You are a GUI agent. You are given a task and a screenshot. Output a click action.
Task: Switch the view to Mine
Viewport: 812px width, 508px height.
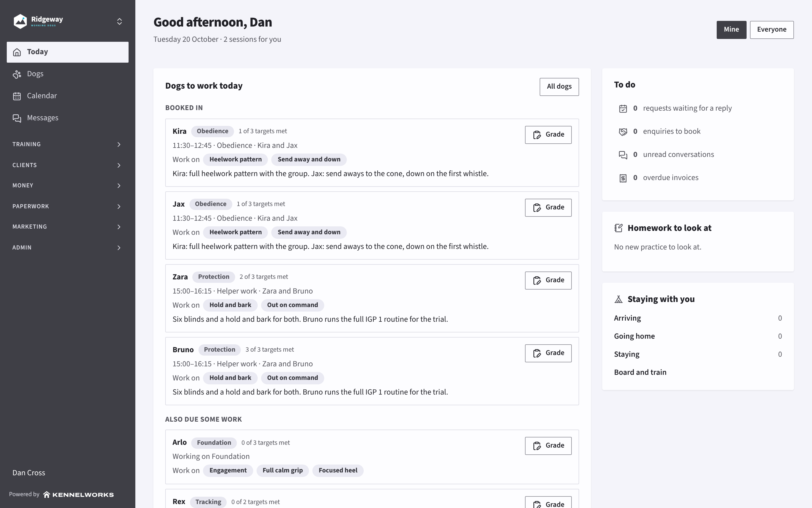point(731,30)
